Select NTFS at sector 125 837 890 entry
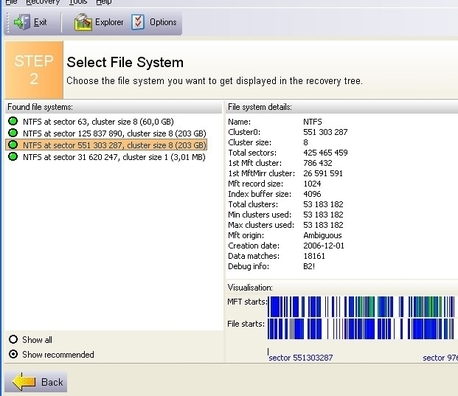 coord(114,133)
